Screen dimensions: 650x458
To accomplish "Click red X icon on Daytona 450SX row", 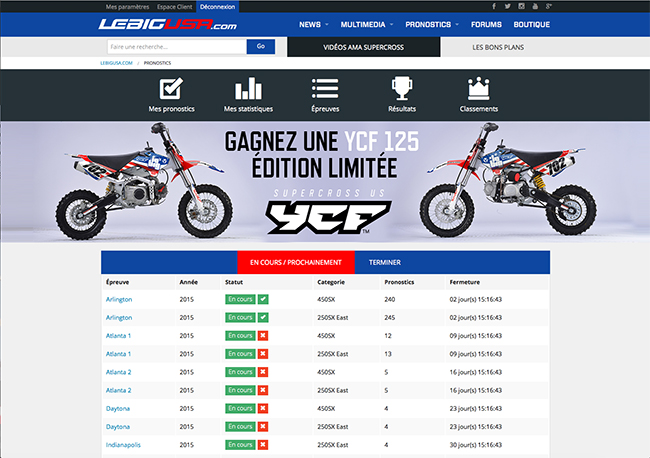I will (x=263, y=409).
